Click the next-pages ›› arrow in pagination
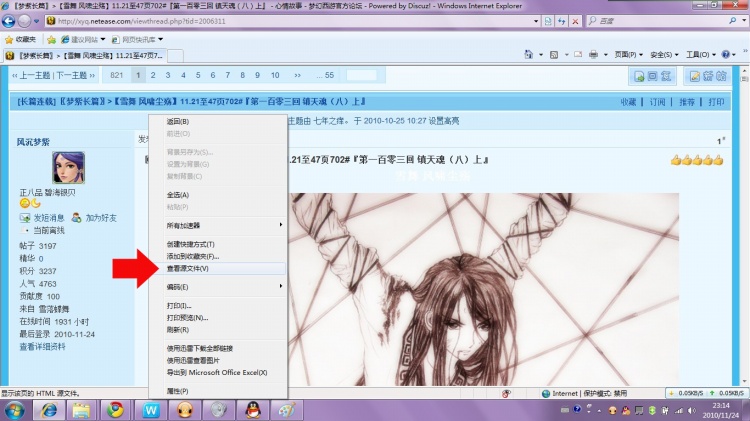The height and width of the screenshot is (421, 750). click(x=298, y=75)
